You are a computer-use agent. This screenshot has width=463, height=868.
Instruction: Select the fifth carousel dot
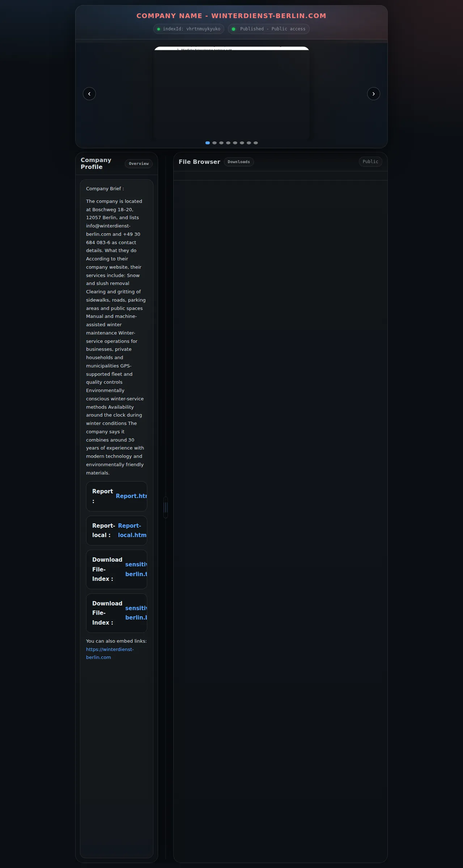tap(235, 143)
